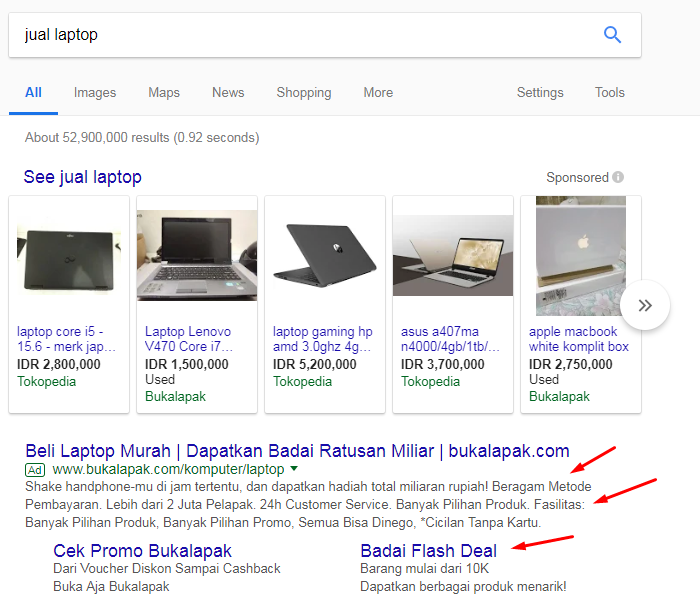Click the Dari Voucher Diskon Sampai Cashback text

[167, 569]
